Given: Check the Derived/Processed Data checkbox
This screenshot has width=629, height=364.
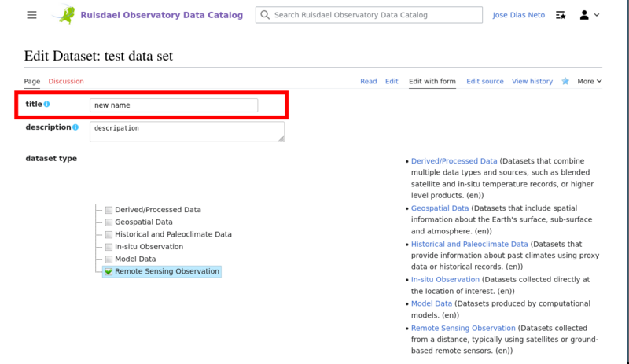Looking at the screenshot, I should [109, 210].
